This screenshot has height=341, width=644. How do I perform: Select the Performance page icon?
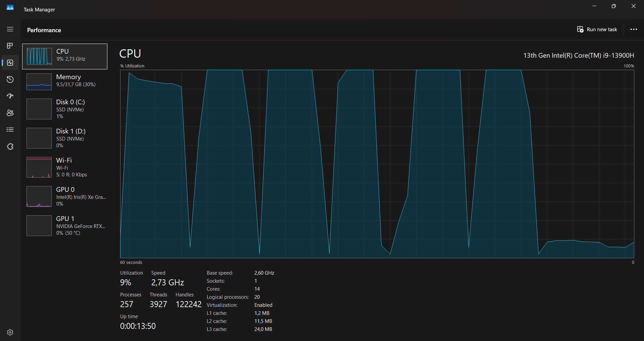(x=10, y=63)
